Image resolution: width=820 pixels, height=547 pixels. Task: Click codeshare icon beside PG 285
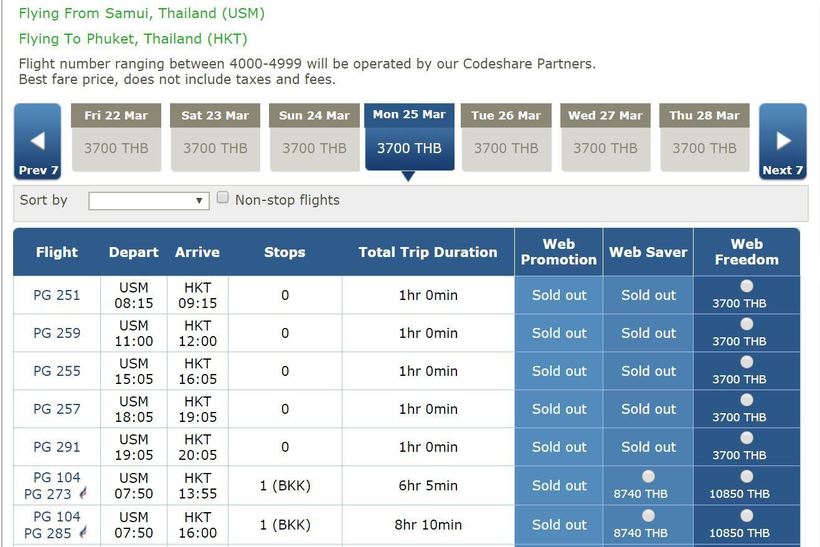[84, 533]
